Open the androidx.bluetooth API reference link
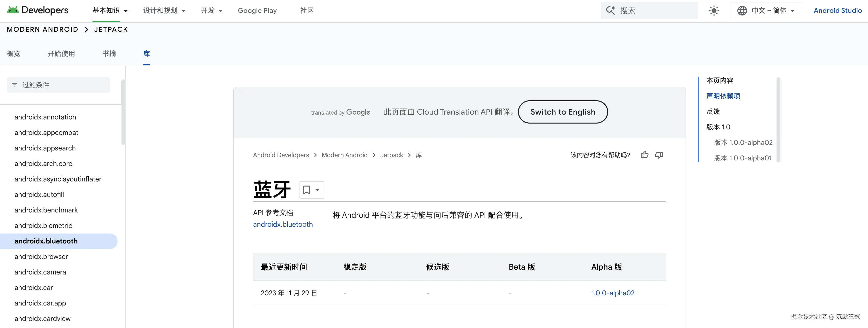 point(283,224)
